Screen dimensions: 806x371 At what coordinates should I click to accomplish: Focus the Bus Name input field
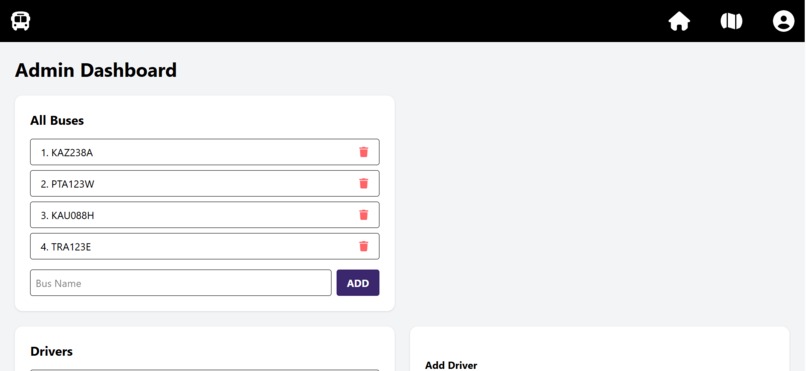180,283
